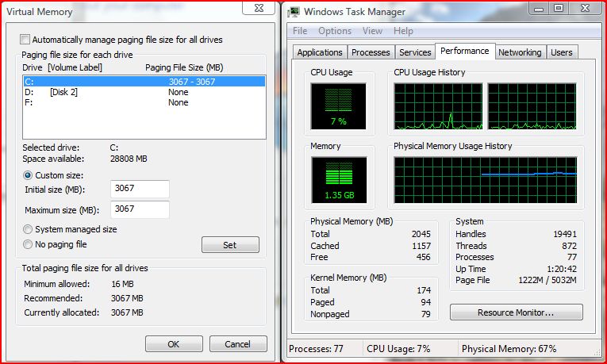Viewport: 607px width, 364px height.
Task: Click the Handles count 19491
Action: point(565,234)
